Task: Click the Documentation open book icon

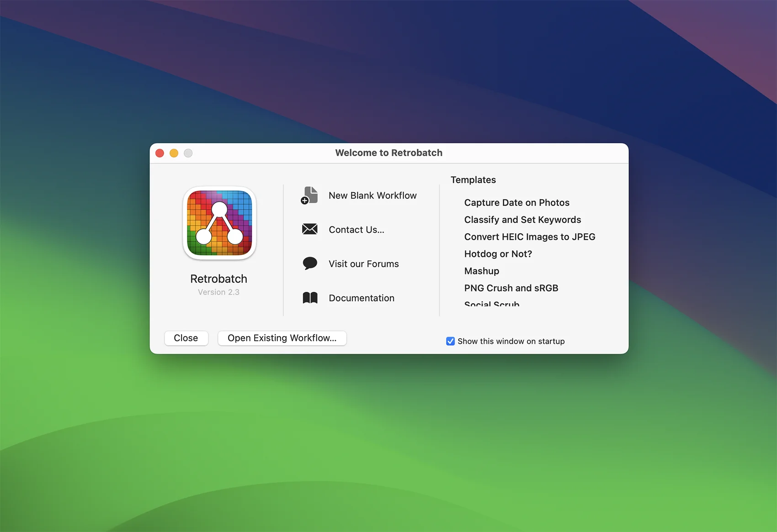Action: [x=310, y=298]
